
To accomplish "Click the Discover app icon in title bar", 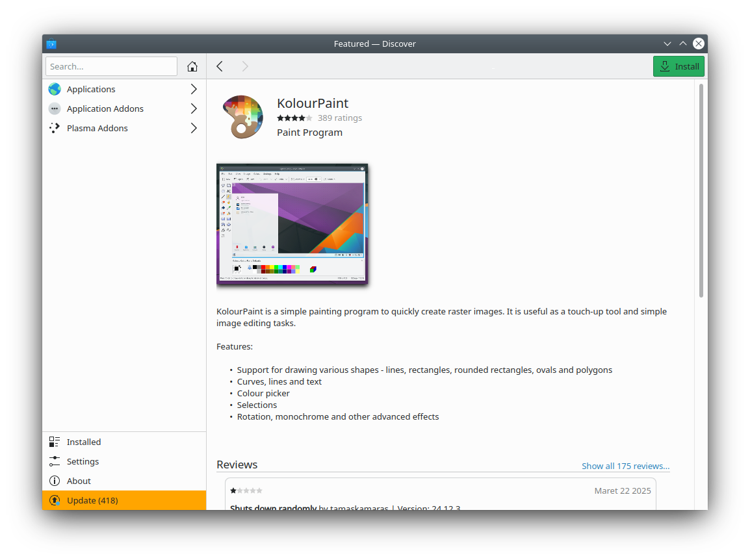I will tap(51, 44).
